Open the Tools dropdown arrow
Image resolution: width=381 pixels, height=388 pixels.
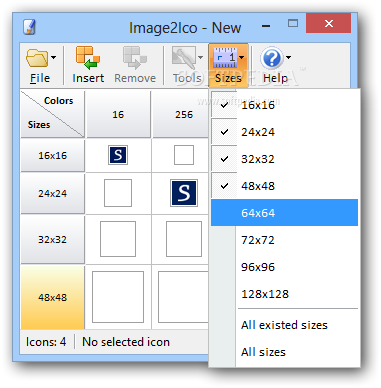(200, 58)
